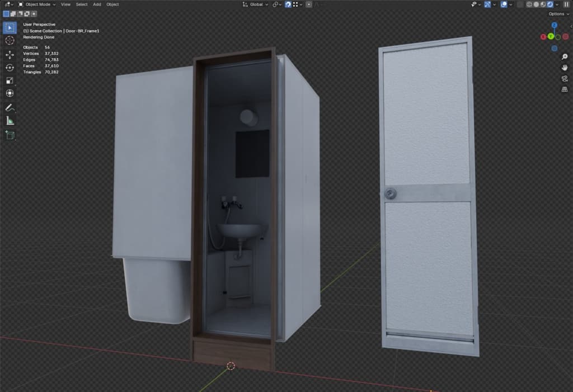Viewport: 573px width, 392px height.
Task: Click the Add Cube tool
Action: point(10,135)
